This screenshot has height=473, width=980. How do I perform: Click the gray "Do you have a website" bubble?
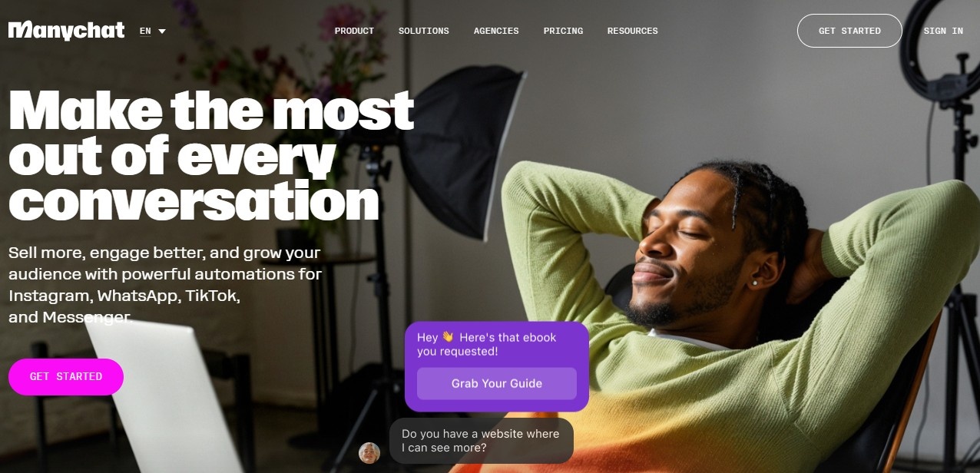click(x=482, y=441)
